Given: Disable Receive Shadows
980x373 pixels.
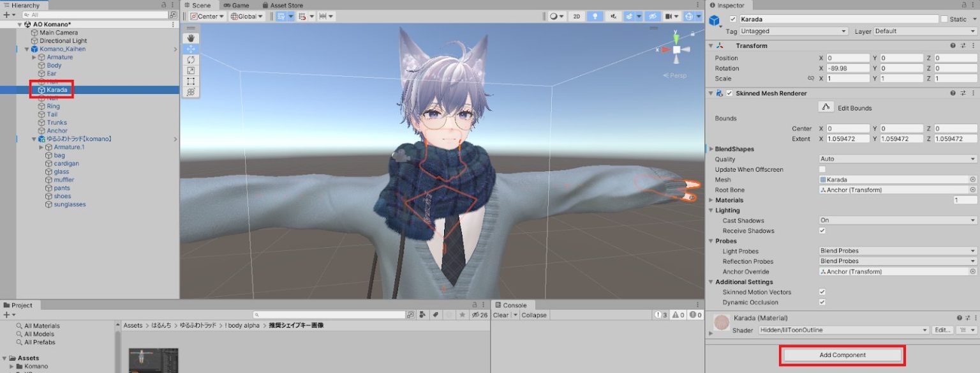Looking at the screenshot, I should (x=822, y=231).
